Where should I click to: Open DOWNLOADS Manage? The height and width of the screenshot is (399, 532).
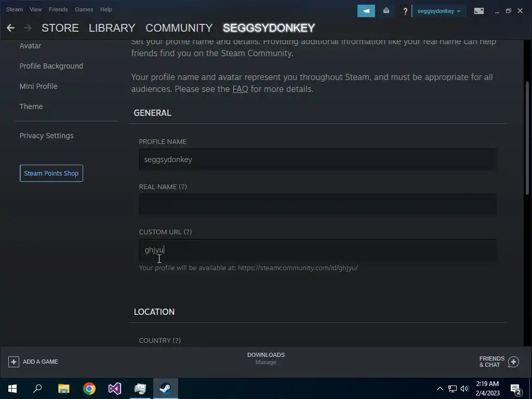[x=266, y=358]
